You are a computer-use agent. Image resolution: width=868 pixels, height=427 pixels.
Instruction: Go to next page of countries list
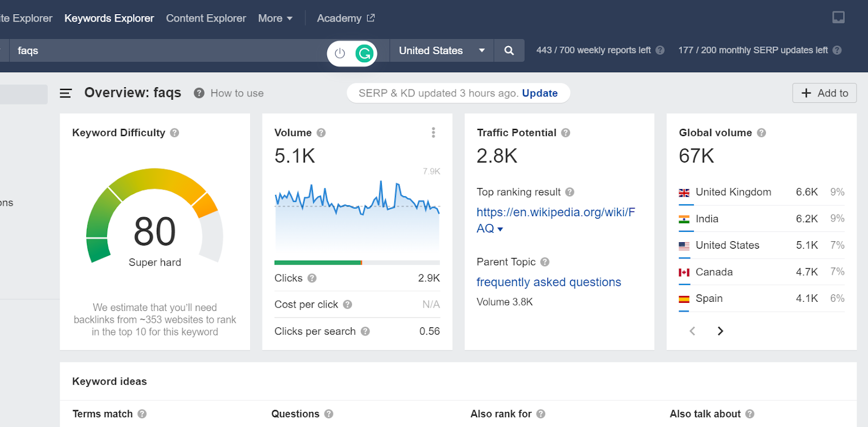[x=720, y=331]
